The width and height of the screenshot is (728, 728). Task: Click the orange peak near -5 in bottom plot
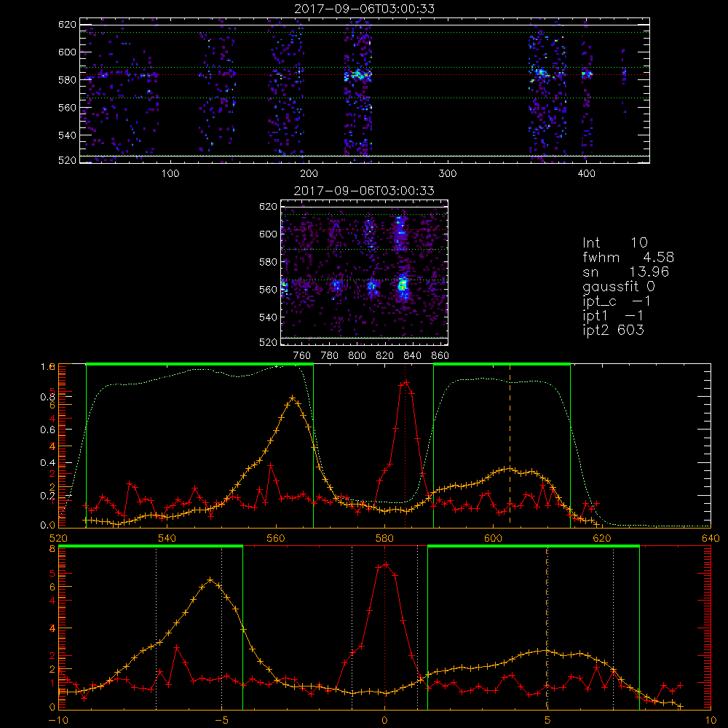(x=210, y=580)
